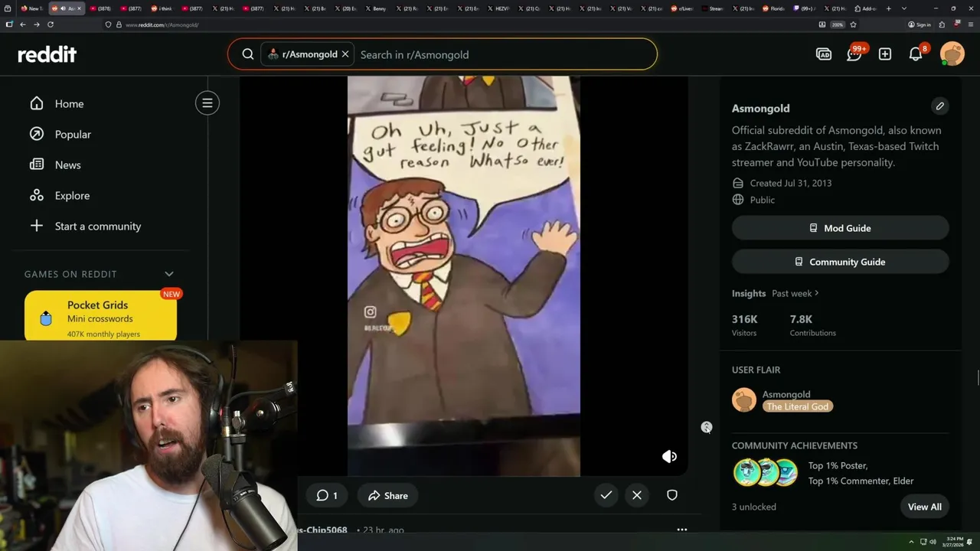Click the reddit.com address bar

(459, 24)
